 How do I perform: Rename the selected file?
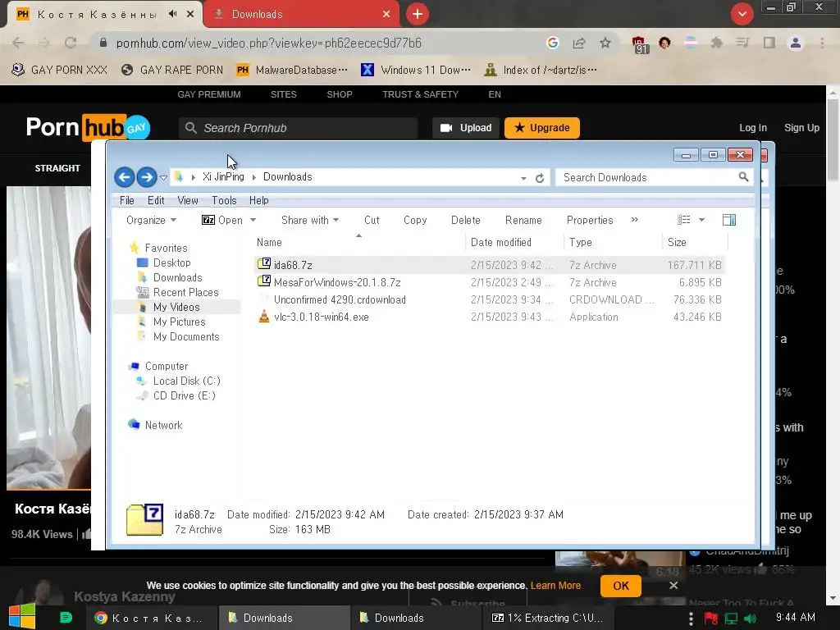point(523,220)
